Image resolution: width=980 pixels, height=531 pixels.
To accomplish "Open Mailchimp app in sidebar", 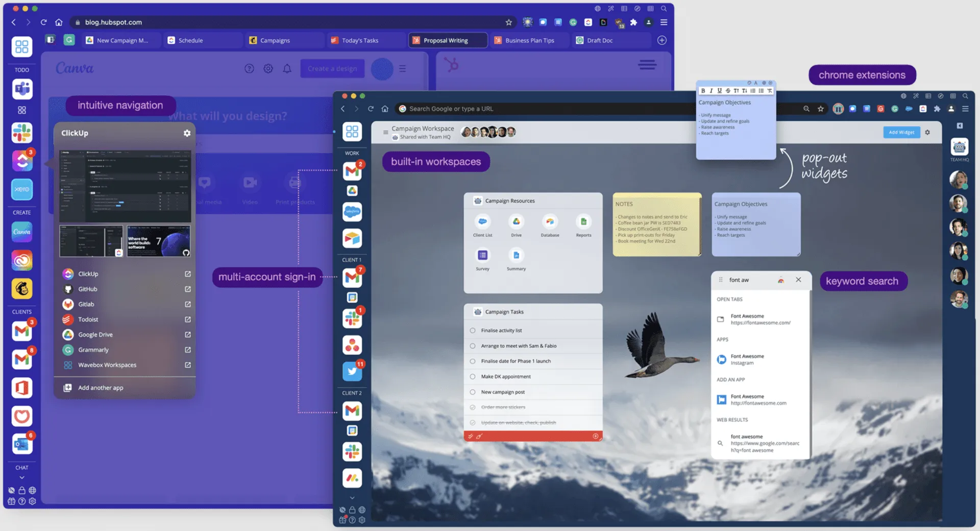I will 22,289.
